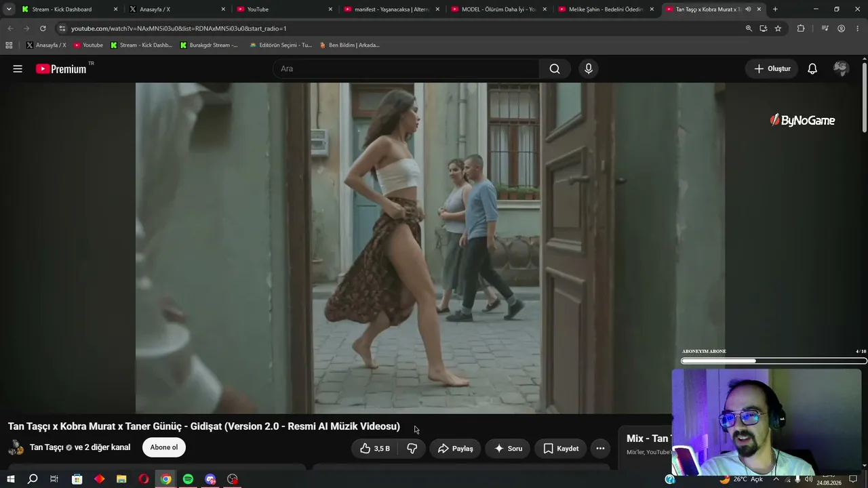Open Chrome profile icon in toolbar
Viewport: 868px width, 488px height.
coord(841,28)
